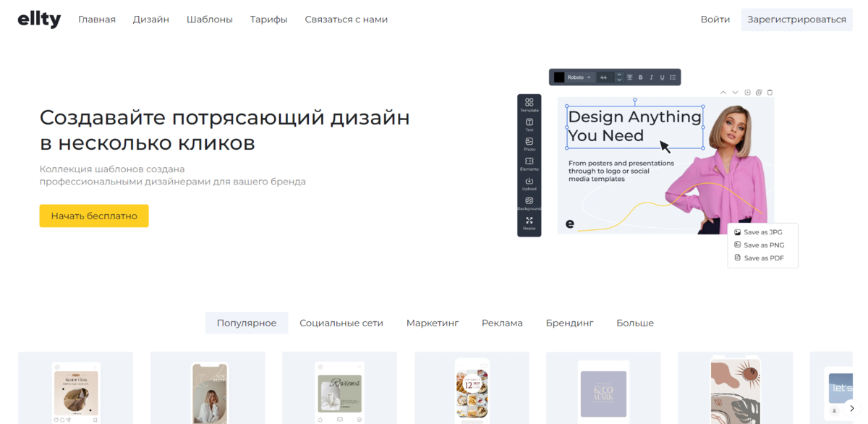Screen dimensions: 868x424
Task: Open the Upload panel in the sidebar
Action: click(529, 182)
